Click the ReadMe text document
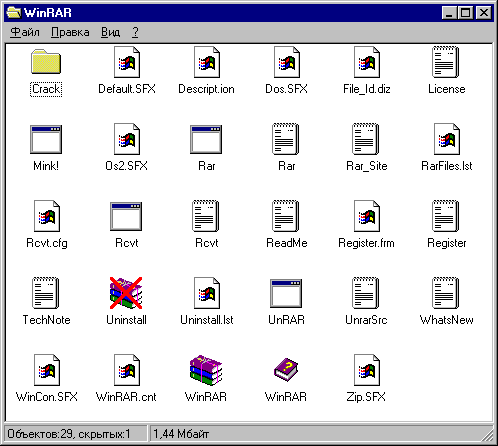Viewport: 498px width, 446px height. click(286, 216)
